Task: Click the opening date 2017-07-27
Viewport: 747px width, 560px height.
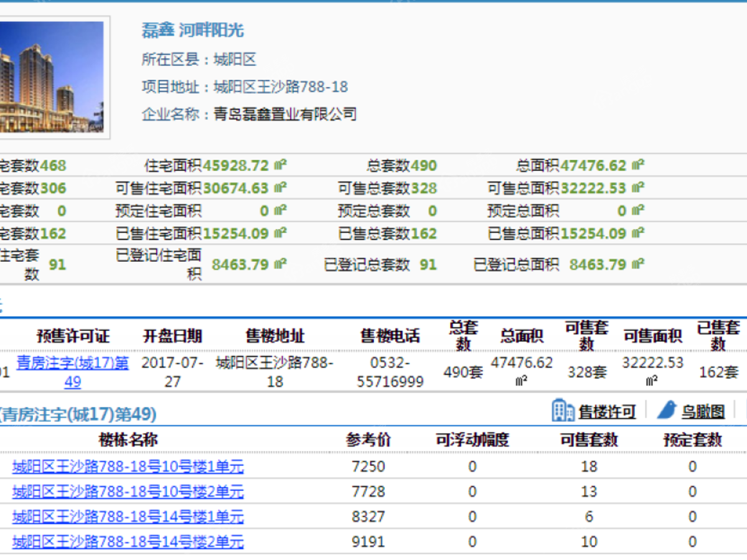Action: tap(172, 372)
